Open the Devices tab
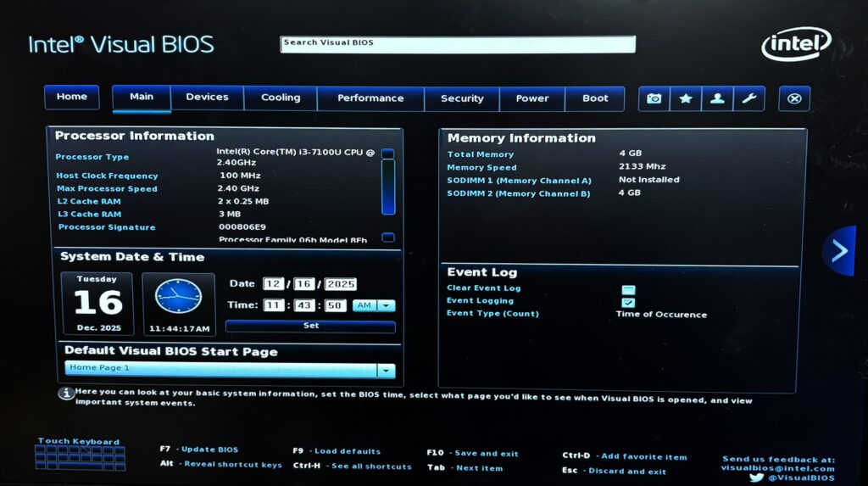868x486 pixels. [x=207, y=98]
